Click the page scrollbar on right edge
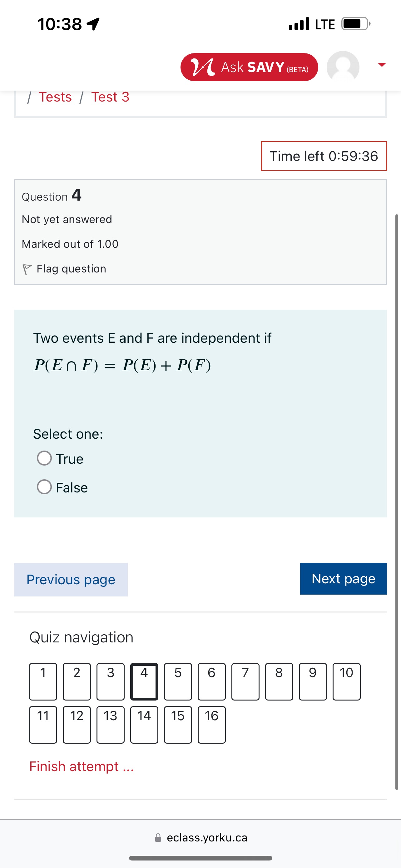401x868 pixels. click(397, 502)
